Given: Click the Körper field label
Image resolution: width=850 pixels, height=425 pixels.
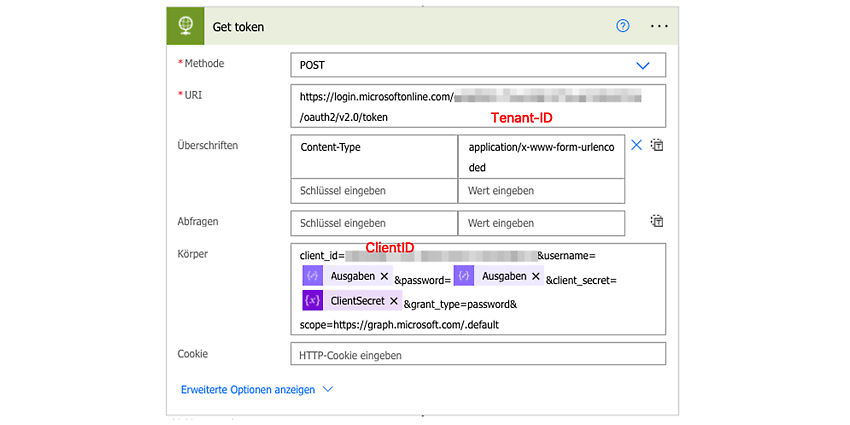Looking at the screenshot, I should (x=192, y=253).
